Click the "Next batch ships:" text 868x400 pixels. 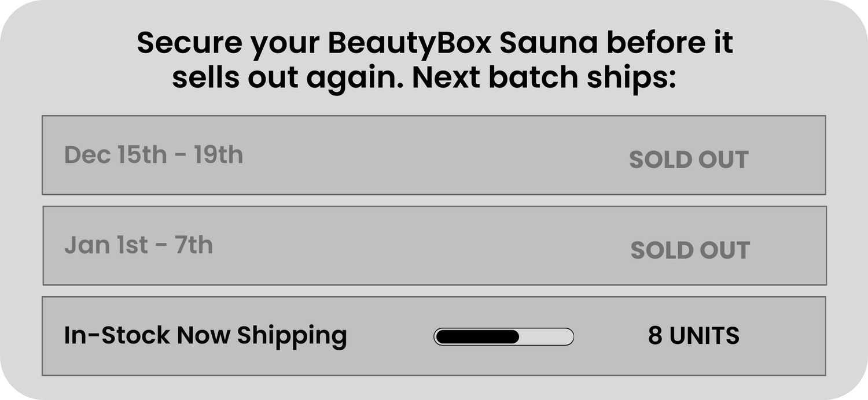[544, 77]
